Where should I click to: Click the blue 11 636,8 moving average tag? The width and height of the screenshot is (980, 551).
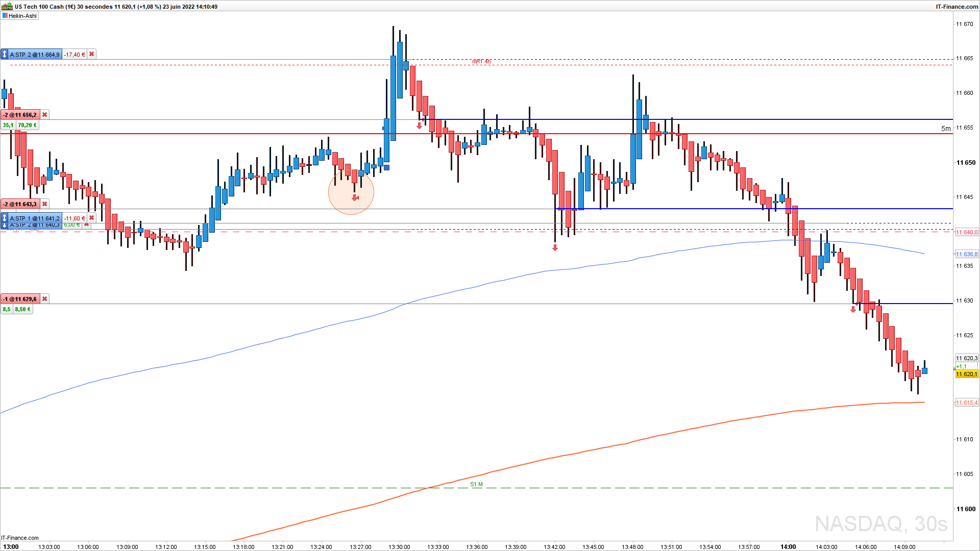[966, 254]
